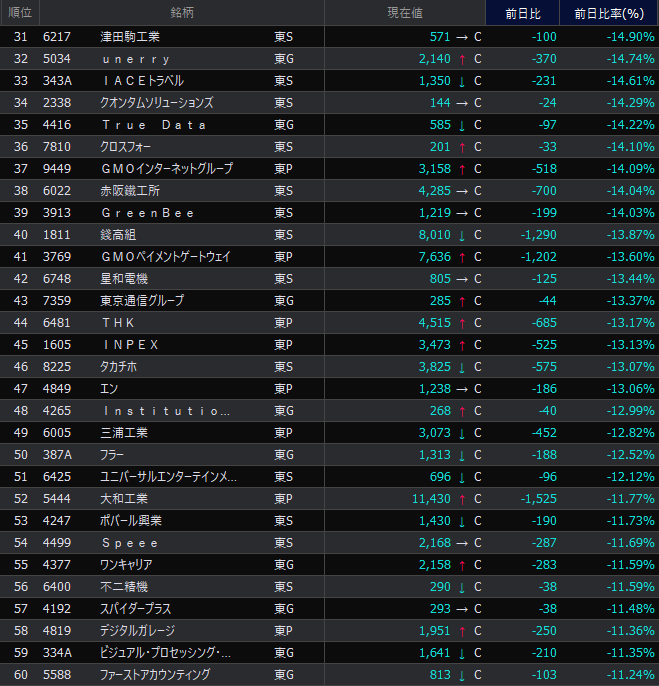This screenshot has height=686, width=659.
Task: Click current price 11,430 for 大和工業
Action: click(431, 499)
